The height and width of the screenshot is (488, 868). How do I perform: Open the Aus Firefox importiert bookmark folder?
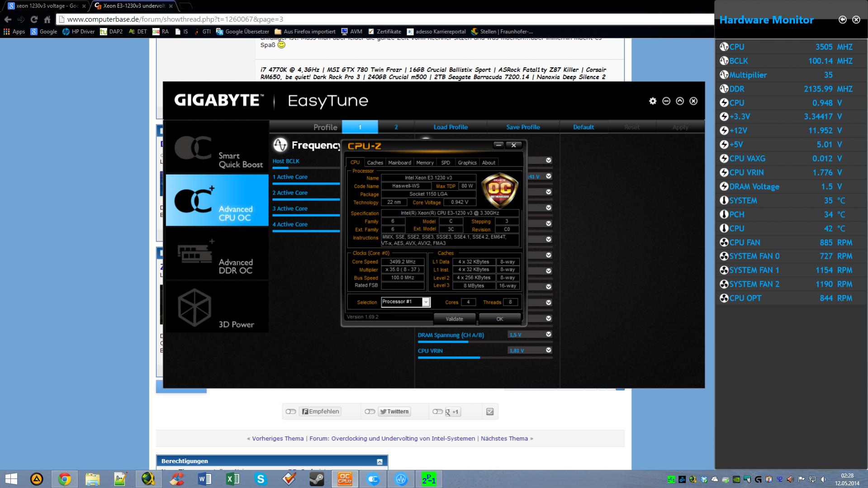click(x=305, y=32)
